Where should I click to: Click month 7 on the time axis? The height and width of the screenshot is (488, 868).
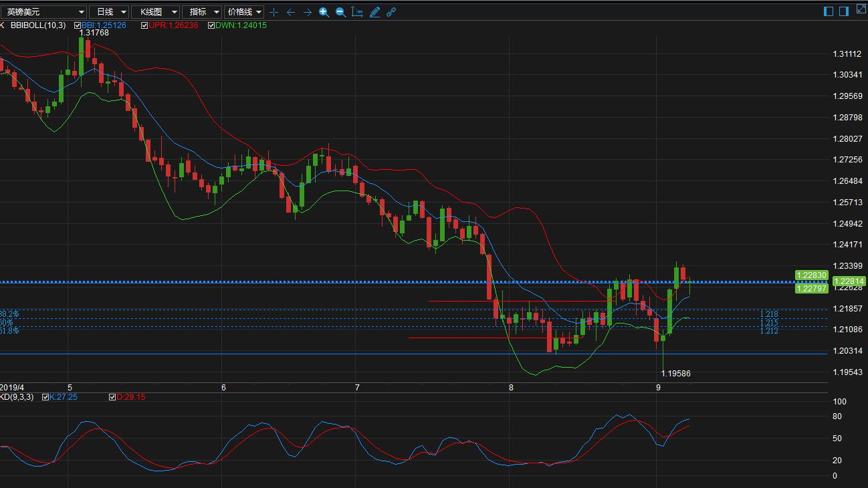(x=358, y=388)
